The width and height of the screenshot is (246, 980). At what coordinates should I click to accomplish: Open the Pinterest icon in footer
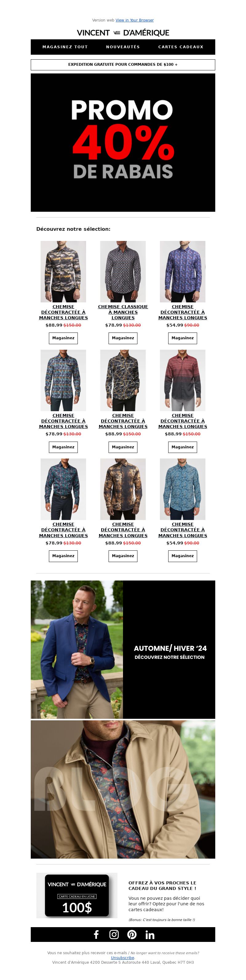coord(132,934)
